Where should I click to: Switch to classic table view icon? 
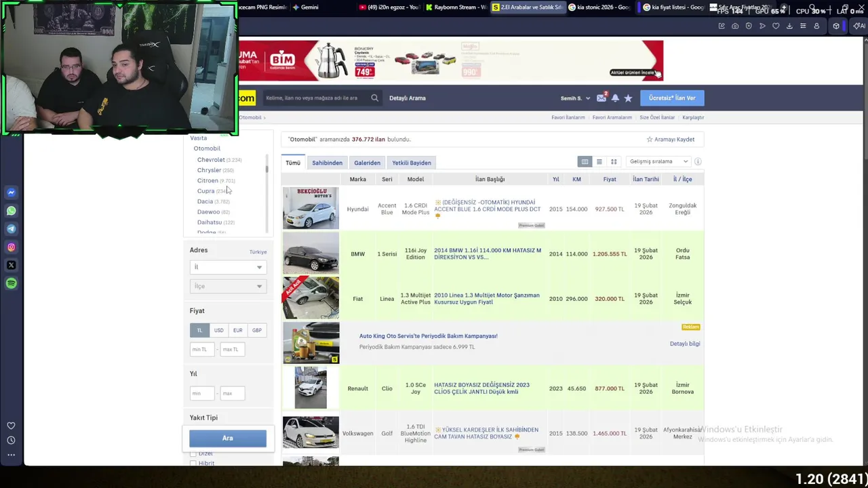click(585, 161)
